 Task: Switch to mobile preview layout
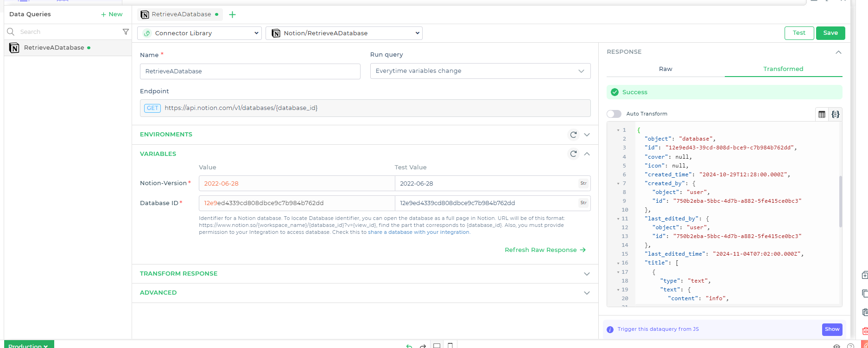450,345
